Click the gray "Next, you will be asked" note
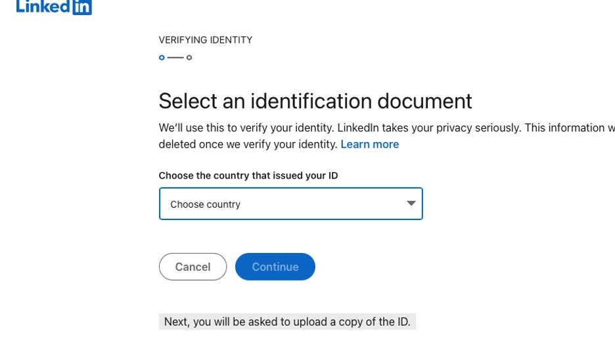Viewport: 615px width, 364px height. pos(287,322)
